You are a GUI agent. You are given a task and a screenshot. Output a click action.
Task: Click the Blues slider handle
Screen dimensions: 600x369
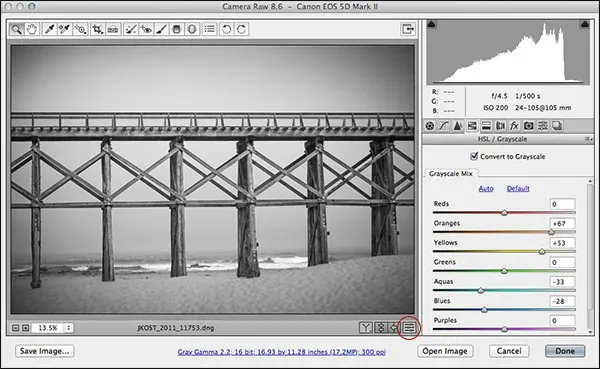(x=484, y=310)
